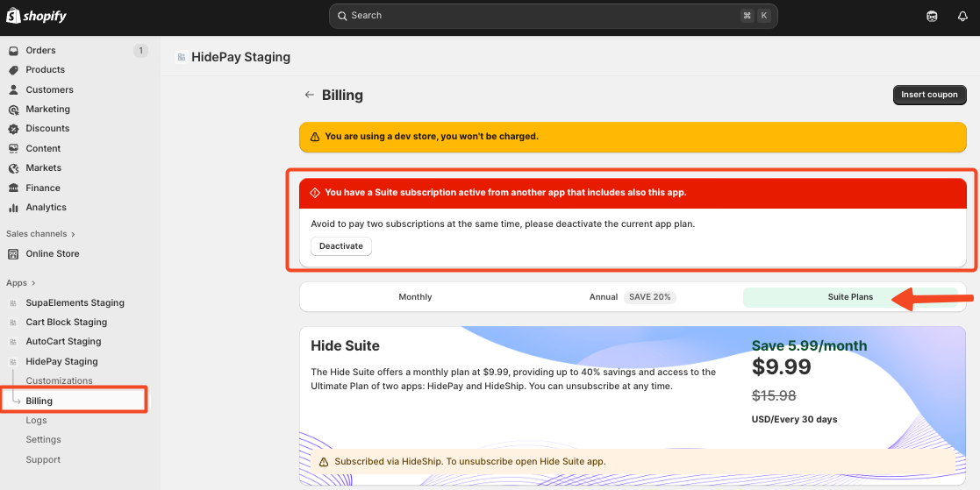Click the Products tag icon

click(13, 70)
